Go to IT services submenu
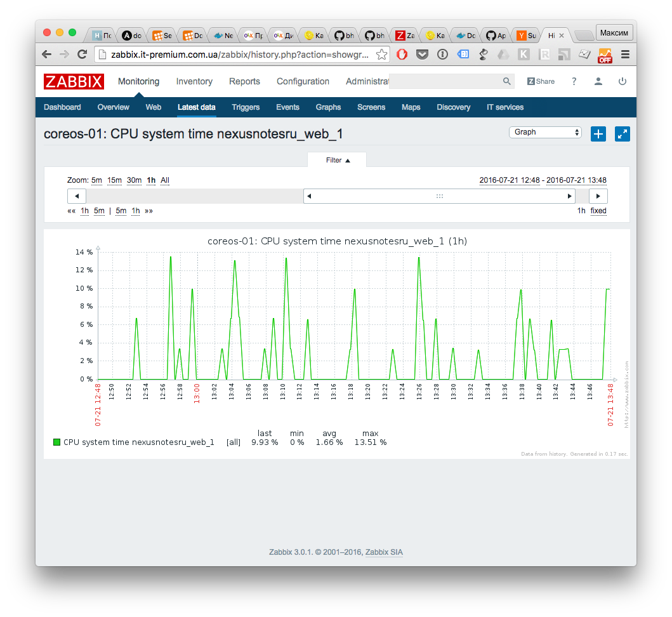This screenshot has width=672, height=617. pos(505,107)
